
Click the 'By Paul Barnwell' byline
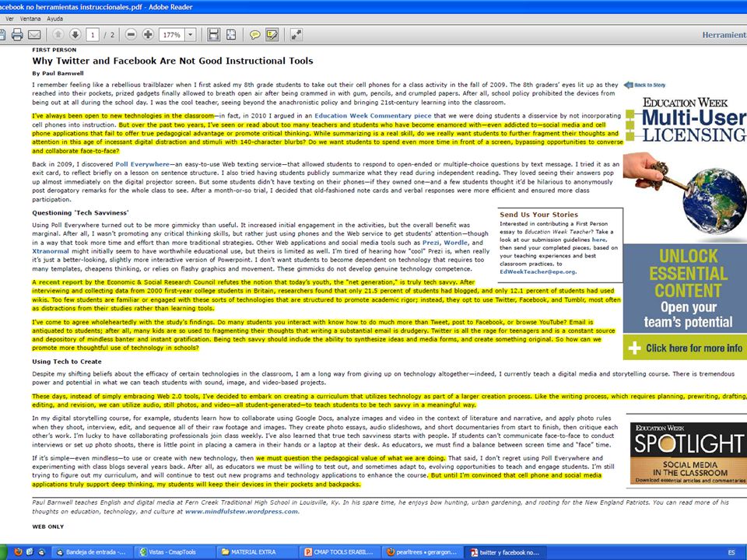click(58, 73)
